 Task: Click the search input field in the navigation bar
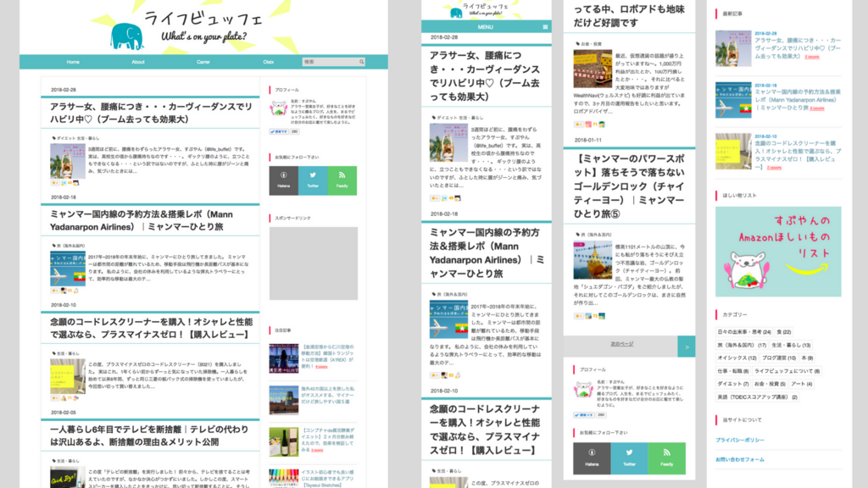(330, 62)
